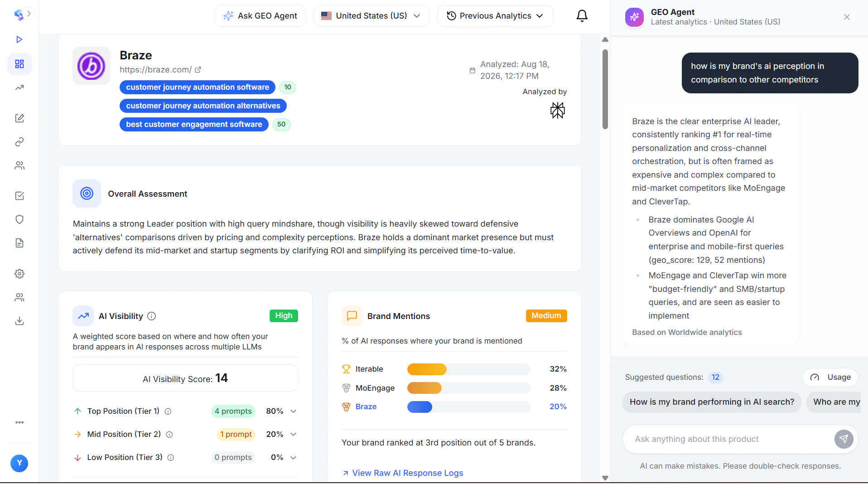
Task: Click info icon next to Mid Position (Tier 2)
Action: click(x=169, y=435)
